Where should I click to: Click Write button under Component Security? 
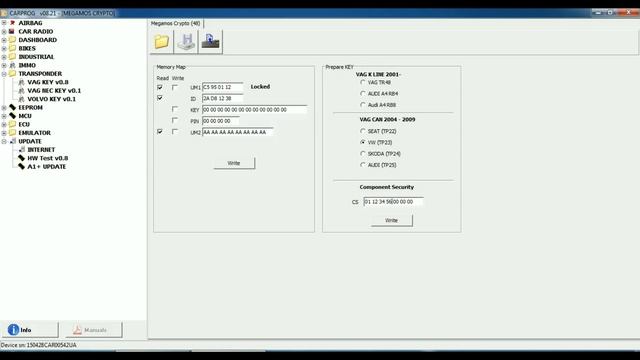(x=391, y=220)
